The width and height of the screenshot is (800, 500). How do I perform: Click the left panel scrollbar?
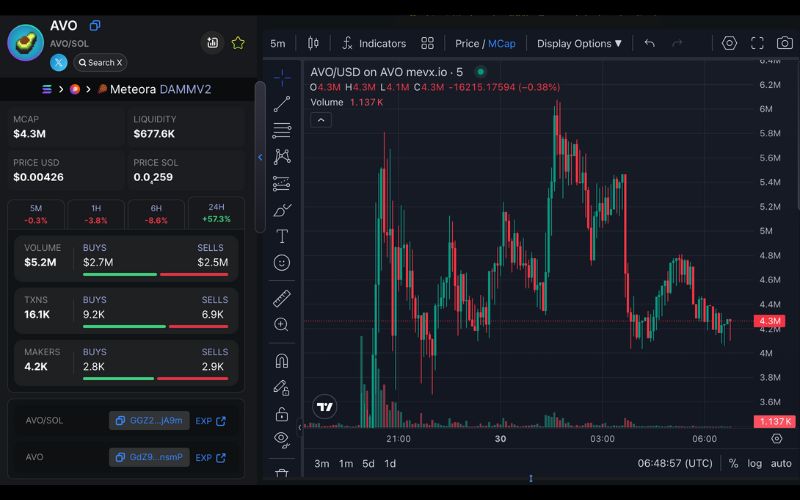coord(260,157)
